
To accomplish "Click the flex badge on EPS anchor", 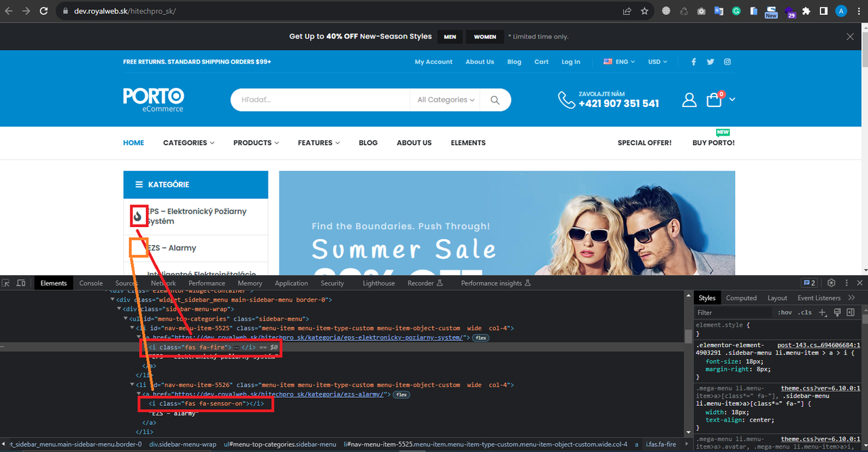I will 481,337.
